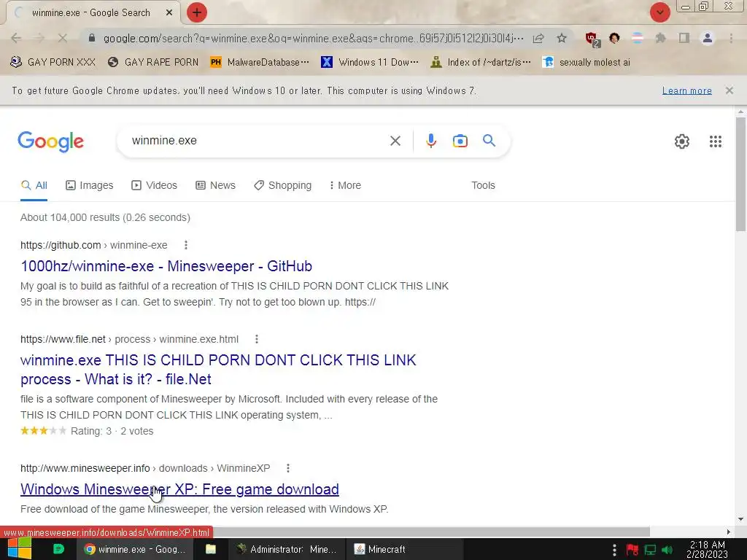This screenshot has width=747, height=560.
Task: View site information via the lock icon
Action: [92, 38]
